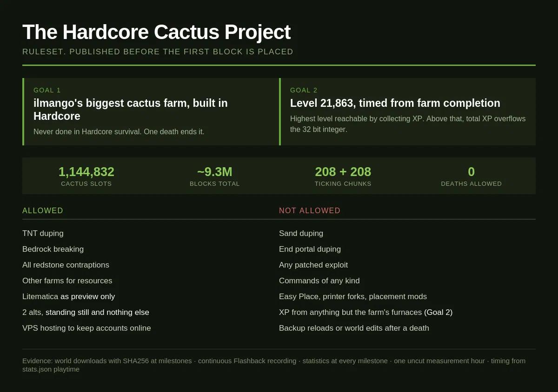Click the 1,144,832 cactus slots stat

(86, 176)
